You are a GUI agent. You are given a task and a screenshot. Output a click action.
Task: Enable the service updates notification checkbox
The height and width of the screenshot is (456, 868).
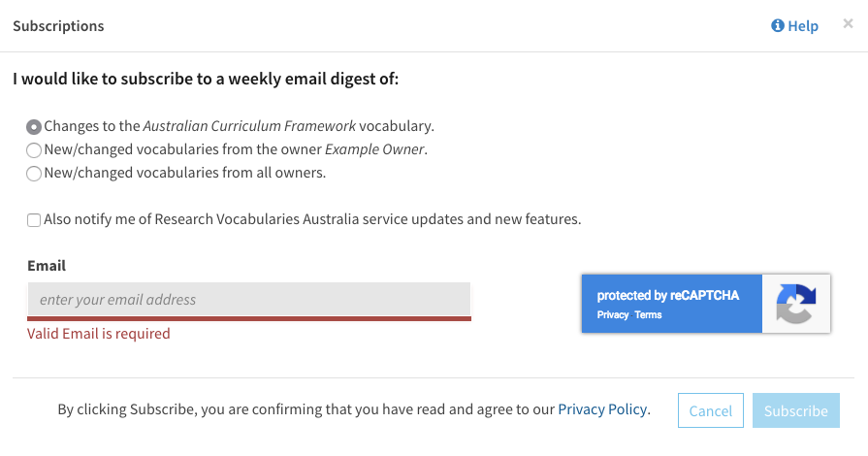tap(34, 220)
